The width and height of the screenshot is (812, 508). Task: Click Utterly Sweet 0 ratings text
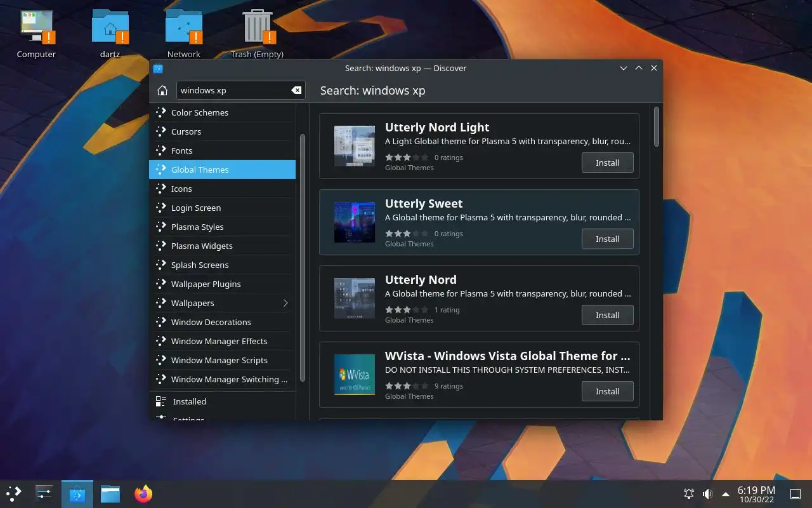pyautogui.click(x=449, y=234)
